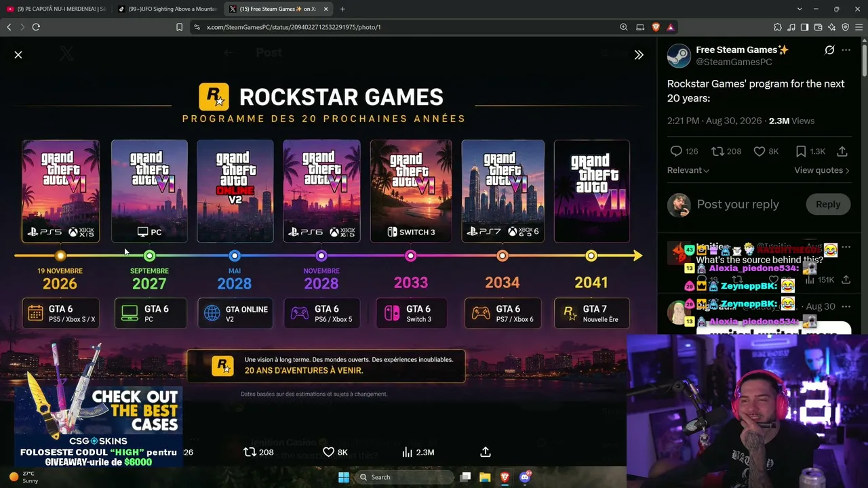Click the taskbar Search box
868x488 pixels.
click(x=404, y=477)
